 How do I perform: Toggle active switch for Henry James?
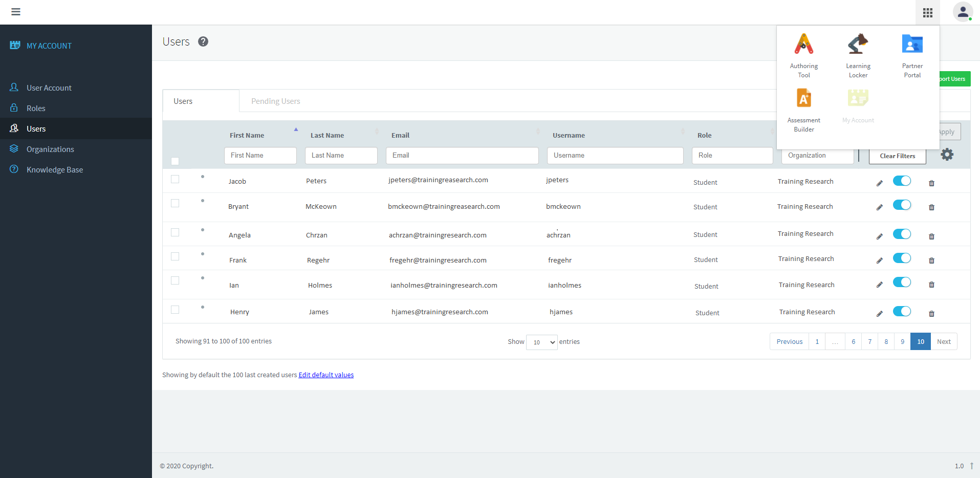[902, 311]
